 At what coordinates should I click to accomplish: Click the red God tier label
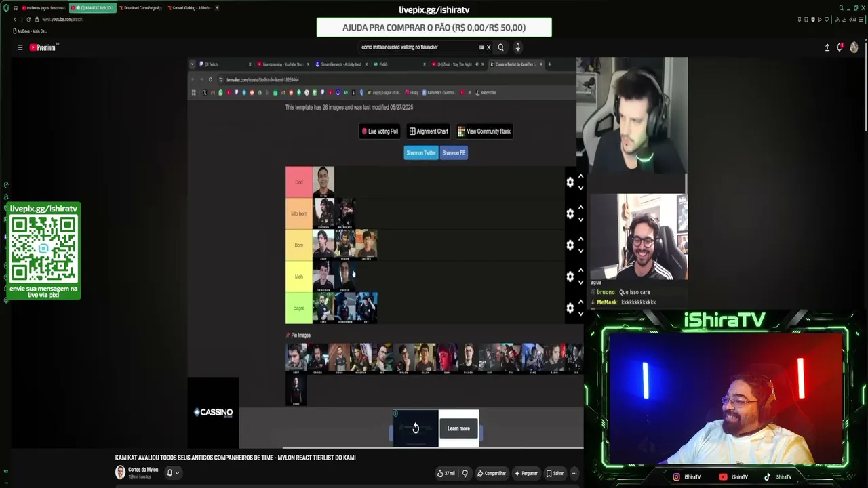[x=299, y=182]
